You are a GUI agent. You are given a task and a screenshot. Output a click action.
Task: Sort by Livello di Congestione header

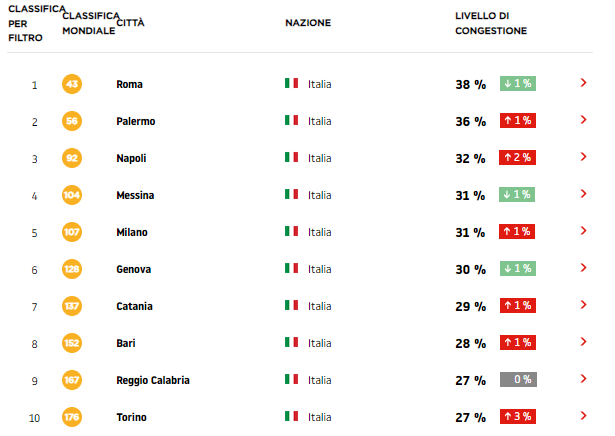[491, 23]
